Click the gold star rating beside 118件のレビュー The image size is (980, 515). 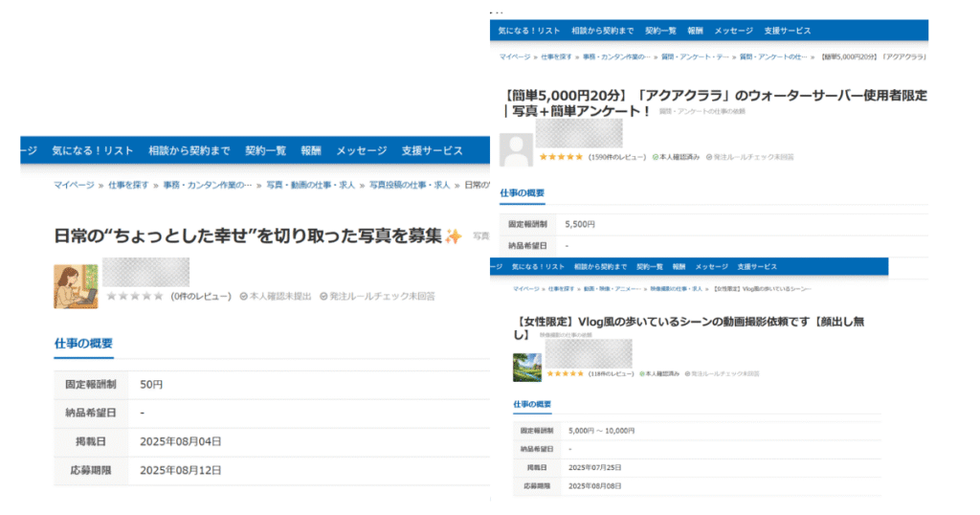[566, 373]
